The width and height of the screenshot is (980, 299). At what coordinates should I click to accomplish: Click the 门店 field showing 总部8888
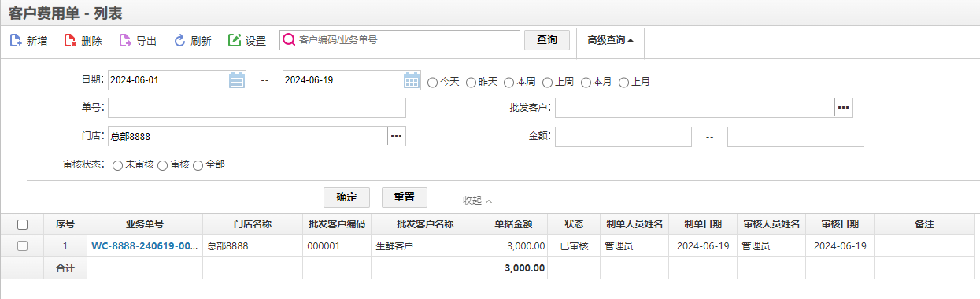click(247, 136)
